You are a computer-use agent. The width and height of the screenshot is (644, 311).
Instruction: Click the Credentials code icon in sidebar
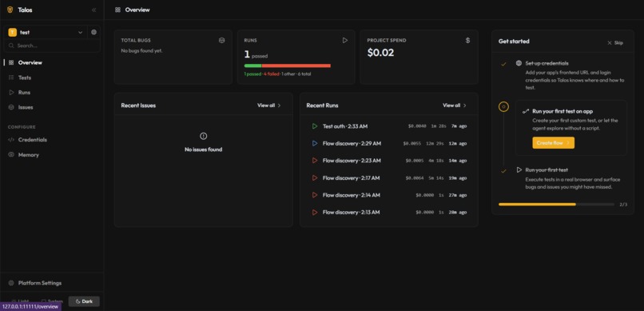[x=11, y=140]
